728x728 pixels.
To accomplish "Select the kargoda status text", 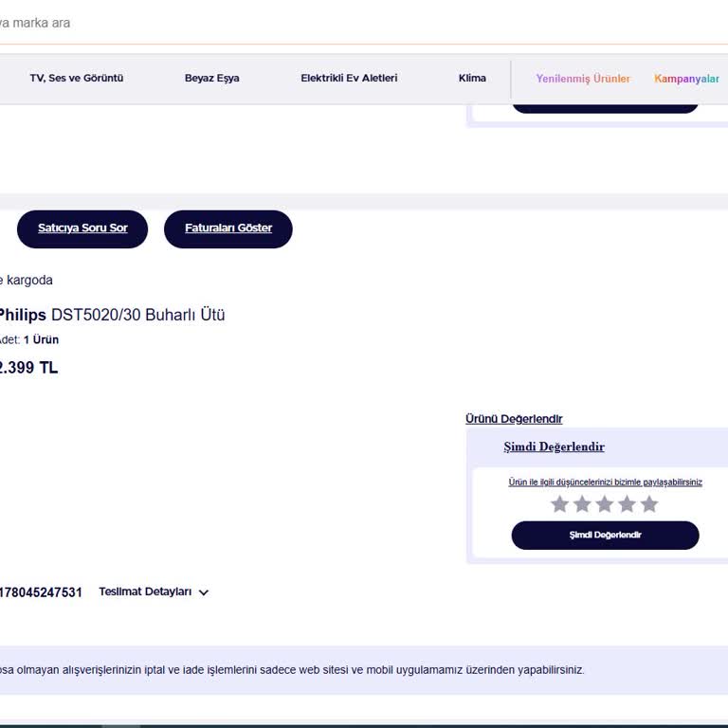I will click(x=27, y=281).
